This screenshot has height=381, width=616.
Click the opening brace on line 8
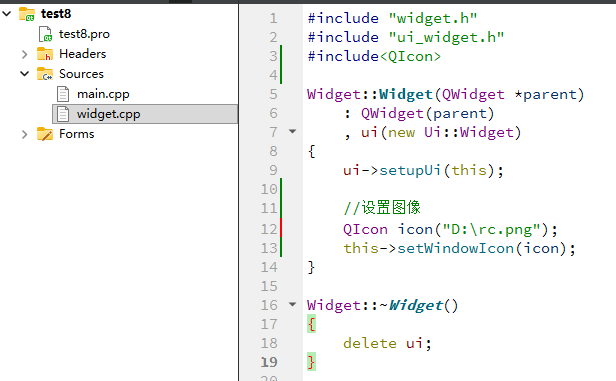[x=312, y=152]
